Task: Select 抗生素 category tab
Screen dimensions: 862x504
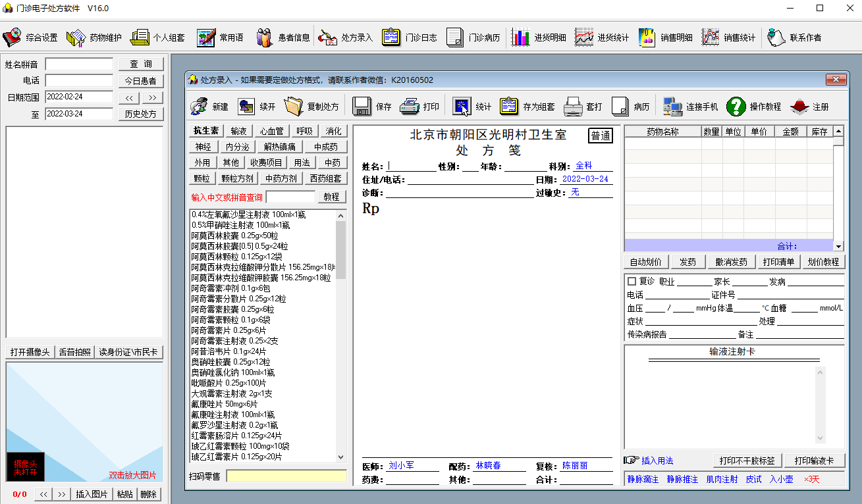Action: point(205,131)
